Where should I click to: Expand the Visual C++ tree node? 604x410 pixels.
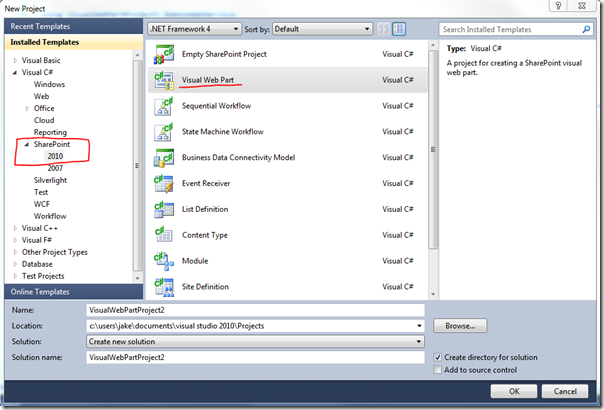point(15,229)
